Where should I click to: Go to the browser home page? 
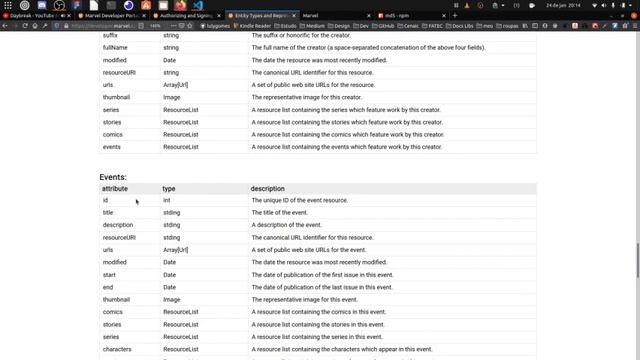pyautogui.click(x=35, y=26)
